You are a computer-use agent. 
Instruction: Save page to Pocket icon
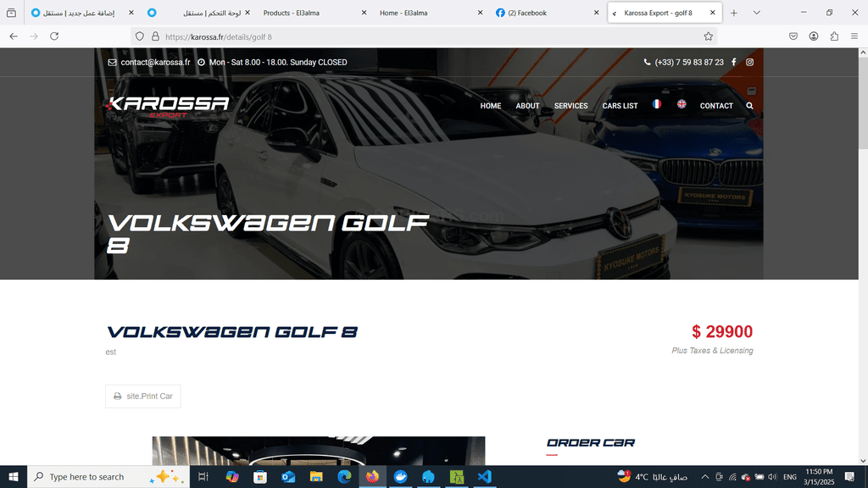pos(793,36)
